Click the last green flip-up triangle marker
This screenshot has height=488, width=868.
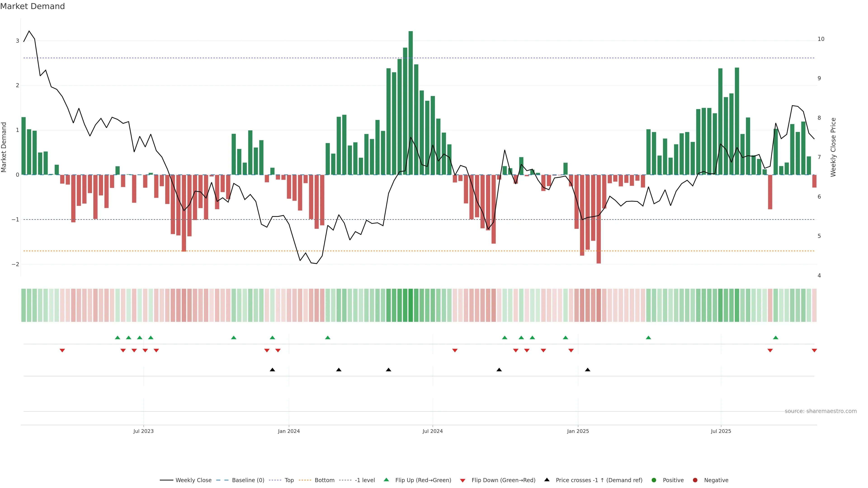click(x=775, y=338)
